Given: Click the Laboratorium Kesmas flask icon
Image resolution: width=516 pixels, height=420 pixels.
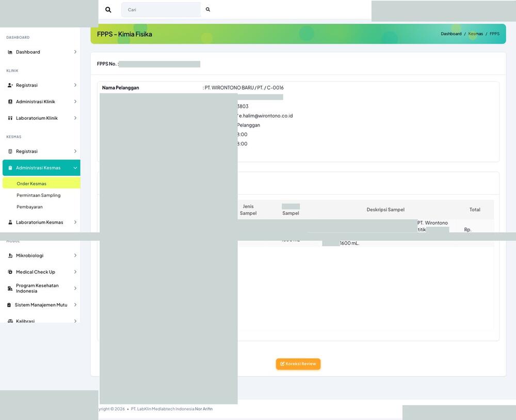Looking at the screenshot, I should point(10,222).
